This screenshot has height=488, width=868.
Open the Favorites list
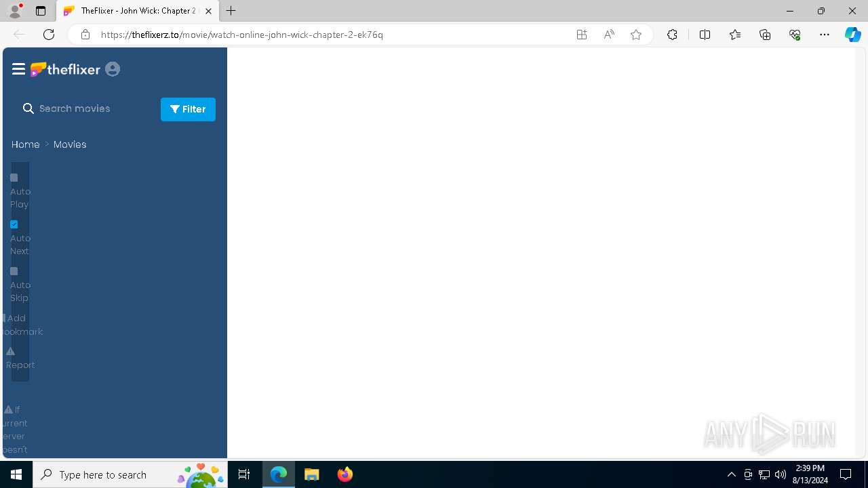(735, 35)
